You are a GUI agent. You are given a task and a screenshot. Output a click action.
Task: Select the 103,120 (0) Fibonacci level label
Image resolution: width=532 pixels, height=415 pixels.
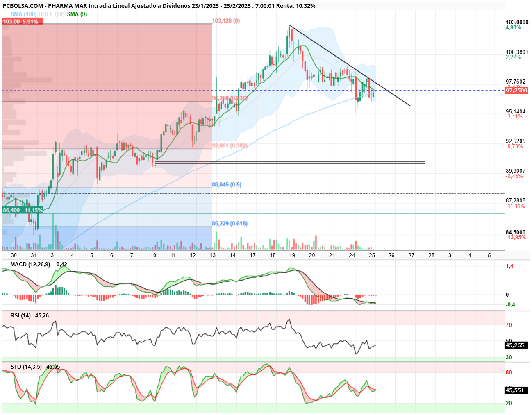[x=226, y=21]
